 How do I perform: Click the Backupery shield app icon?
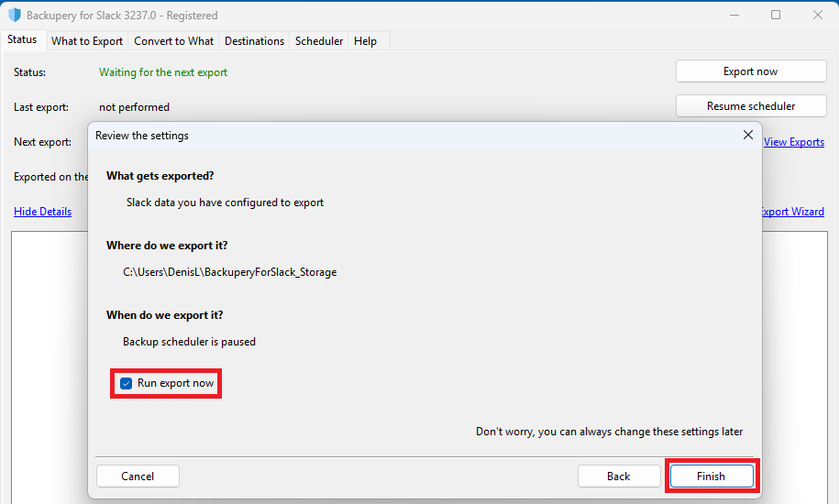[15, 15]
